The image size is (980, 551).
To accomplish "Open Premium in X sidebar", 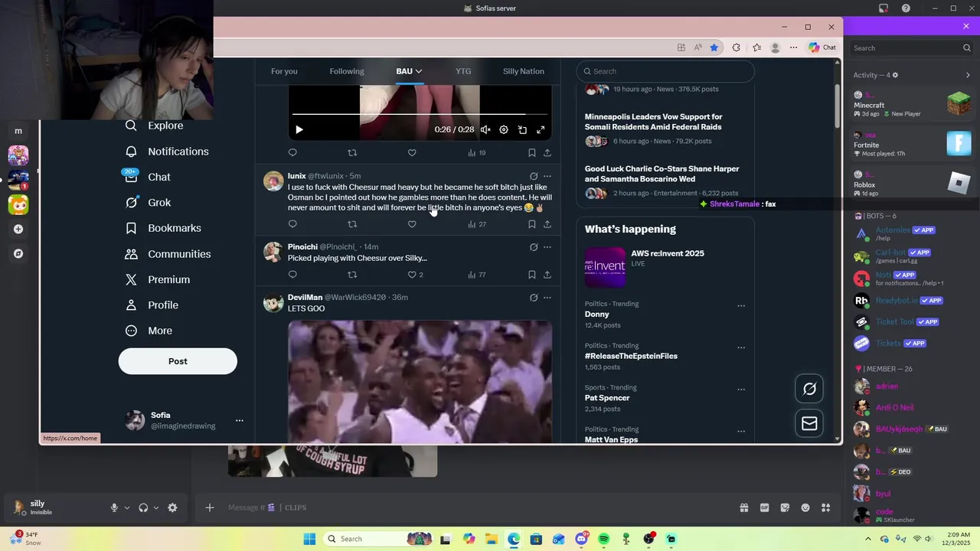I will point(157,279).
